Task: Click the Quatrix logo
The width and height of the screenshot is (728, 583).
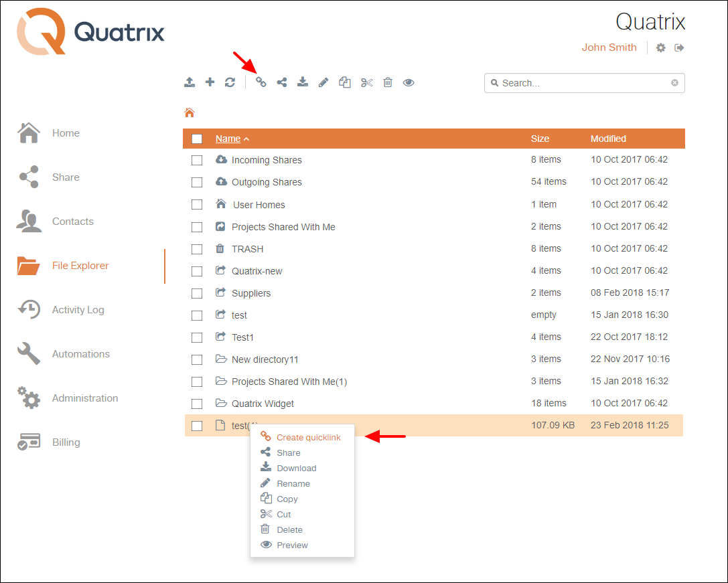Action: [x=90, y=31]
